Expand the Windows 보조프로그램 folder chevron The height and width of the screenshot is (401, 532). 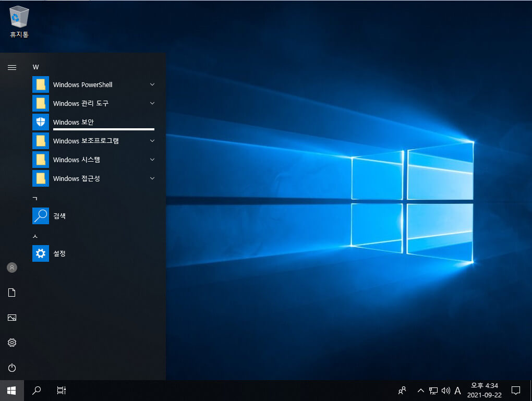[x=152, y=141]
